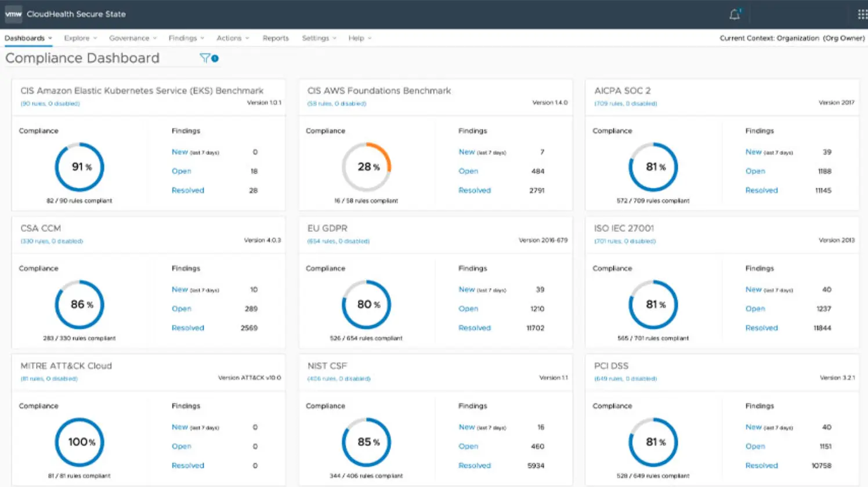The image size is (868, 487).
Task: Click New findings link for EU GDPR
Action: coord(467,289)
